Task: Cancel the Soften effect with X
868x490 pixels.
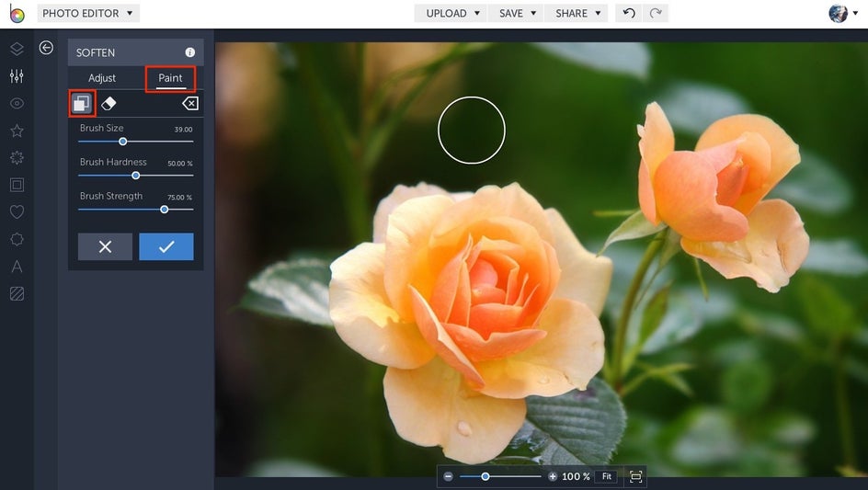Action: pyautogui.click(x=105, y=246)
